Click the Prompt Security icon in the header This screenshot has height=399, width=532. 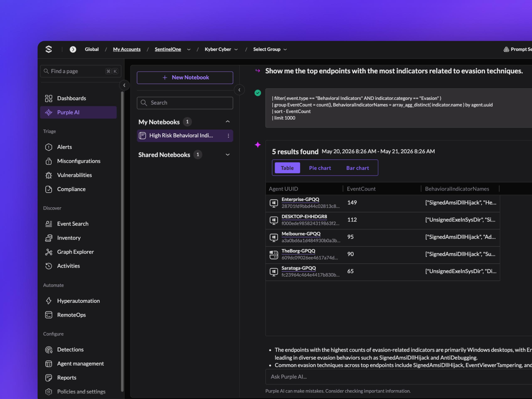pos(506,49)
